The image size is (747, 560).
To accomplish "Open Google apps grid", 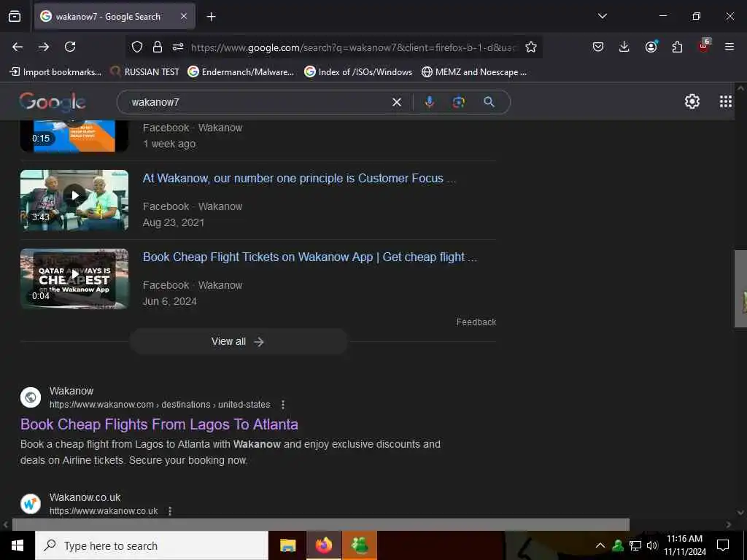I will click(x=726, y=101).
